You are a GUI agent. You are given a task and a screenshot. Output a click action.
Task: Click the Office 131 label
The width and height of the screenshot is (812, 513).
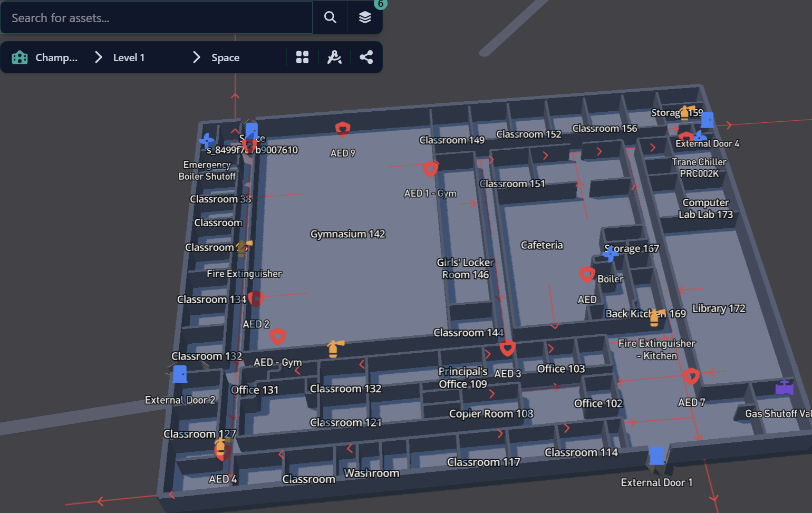coord(255,390)
